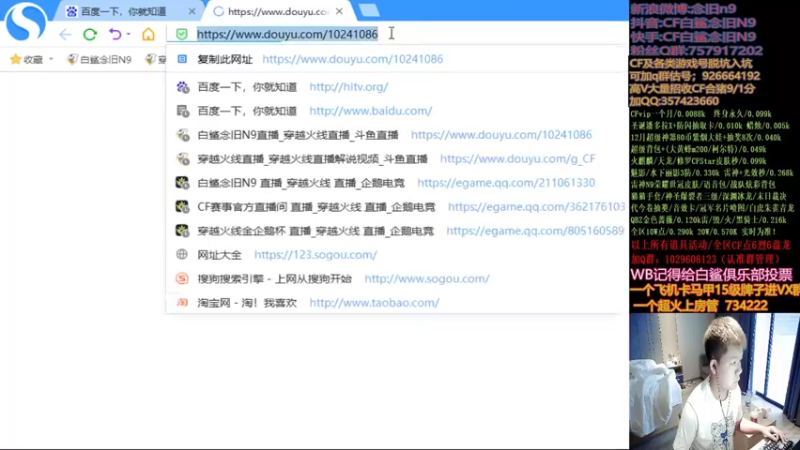The image size is (800, 450).
Task: Reload the page with the green refresh icon
Action: click(90, 34)
